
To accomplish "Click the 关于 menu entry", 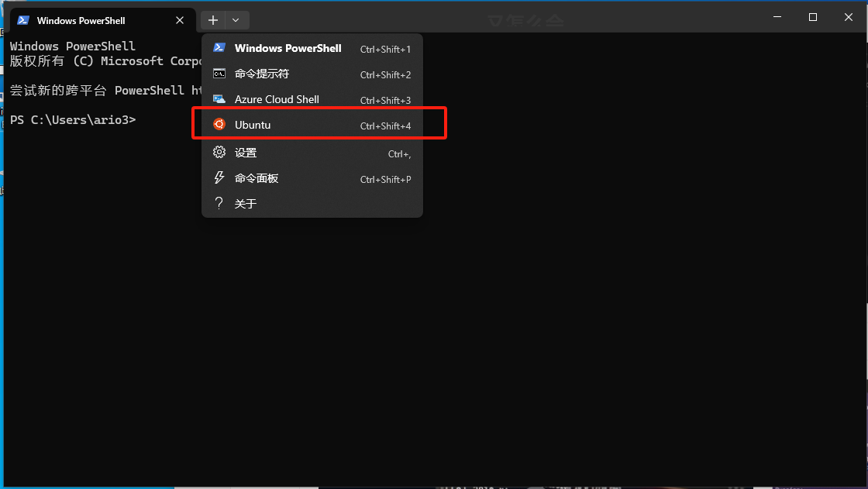I will (x=312, y=204).
